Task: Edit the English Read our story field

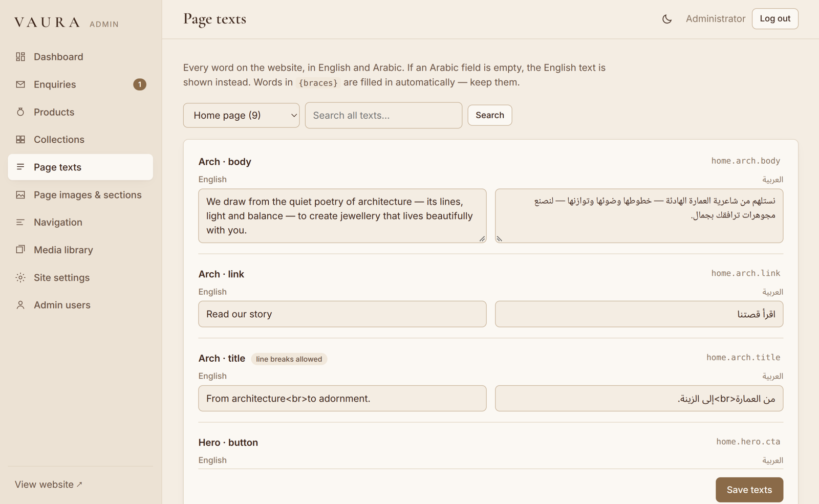Action: (x=342, y=314)
